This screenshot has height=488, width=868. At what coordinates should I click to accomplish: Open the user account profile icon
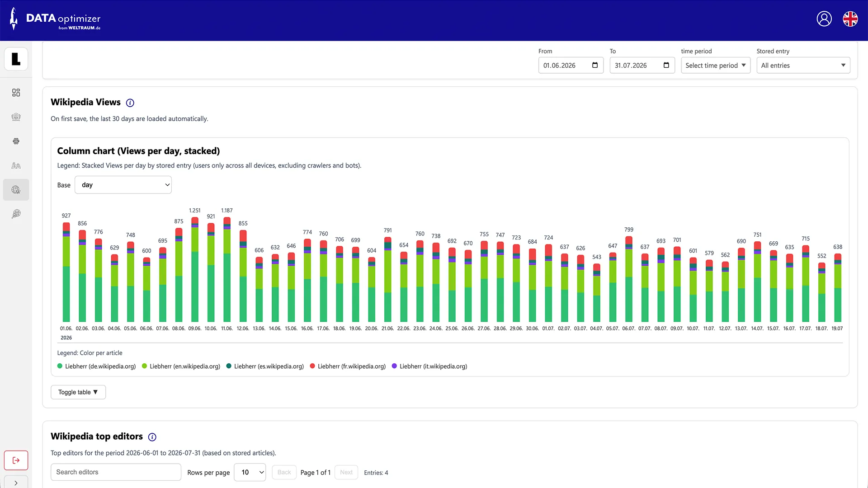(824, 19)
